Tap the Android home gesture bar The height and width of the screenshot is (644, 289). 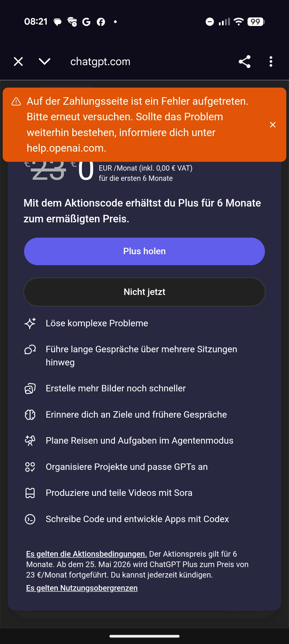pos(144,636)
